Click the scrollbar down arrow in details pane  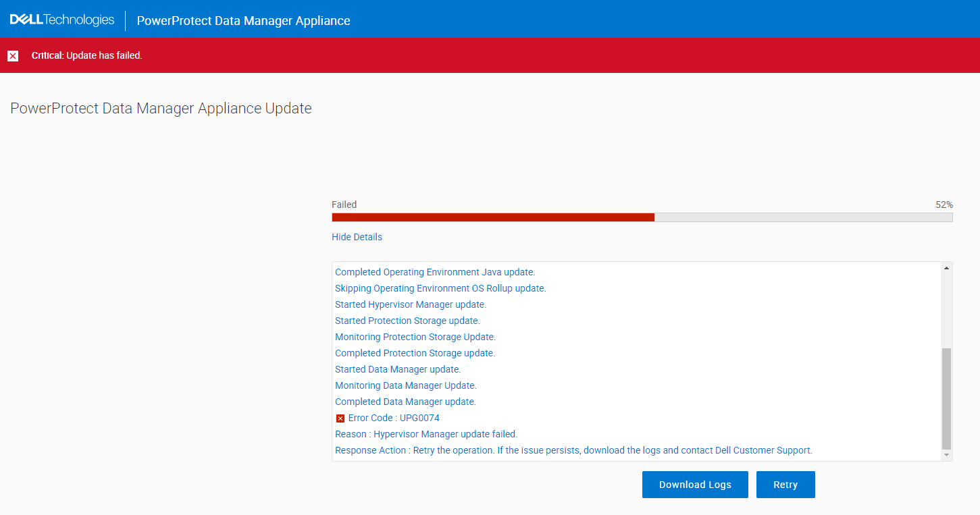click(x=946, y=455)
